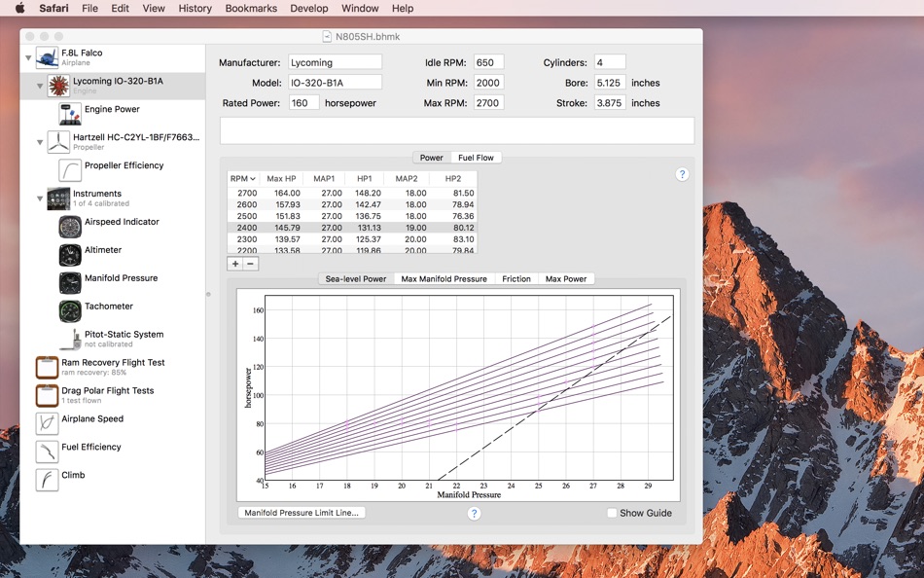Select the Airspeed Indicator gauge icon
924x578 pixels.
(x=70, y=227)
